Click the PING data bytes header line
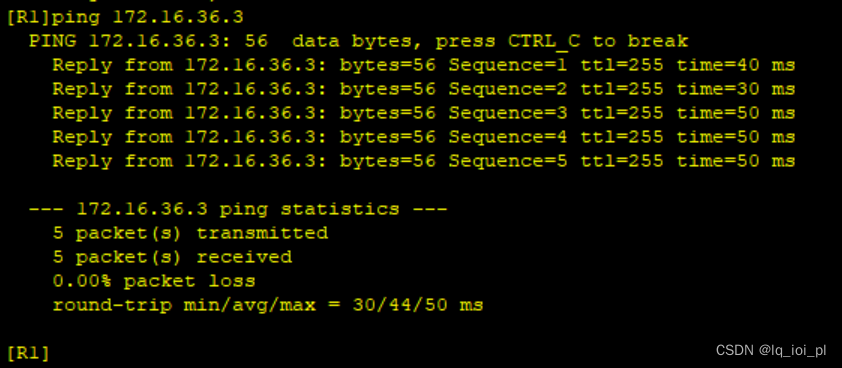 tap(358, 41)
